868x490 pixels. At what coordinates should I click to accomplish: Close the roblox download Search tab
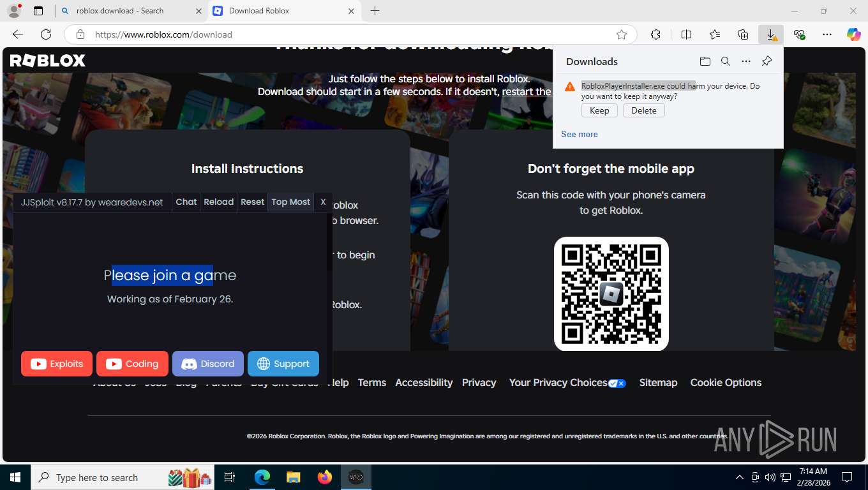pyautogui.click(x=198, y=11)
